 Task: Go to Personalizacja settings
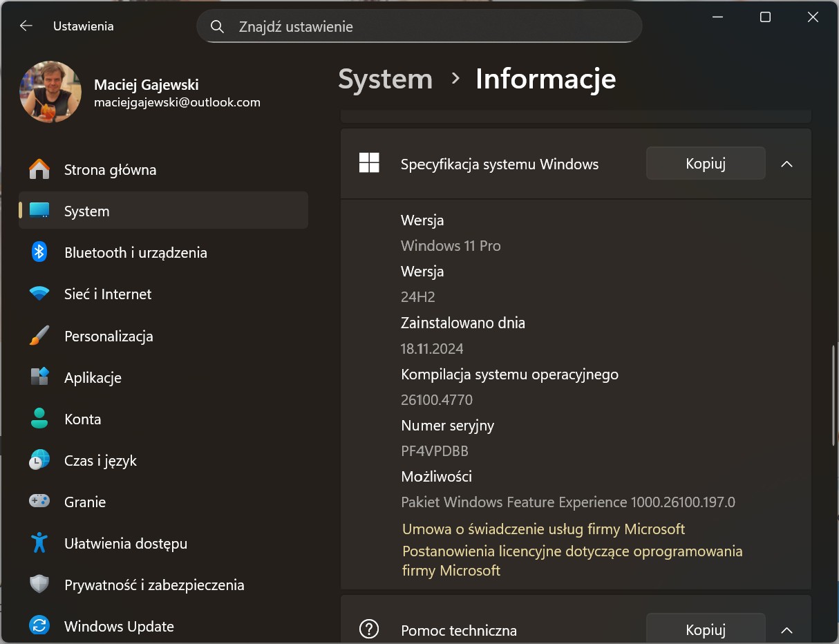164,336
